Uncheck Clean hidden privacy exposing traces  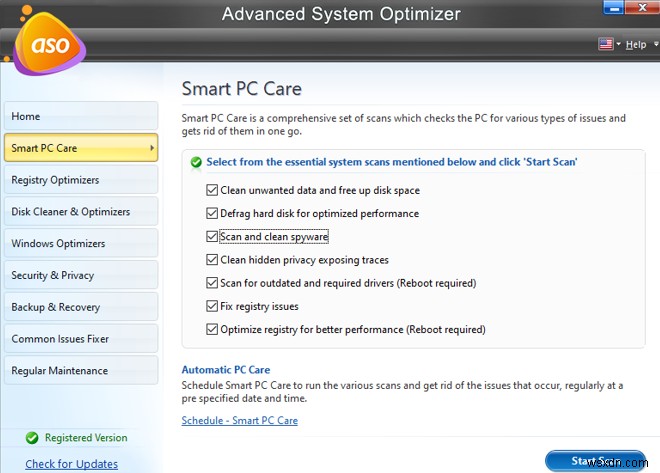[x=212, y=260]
